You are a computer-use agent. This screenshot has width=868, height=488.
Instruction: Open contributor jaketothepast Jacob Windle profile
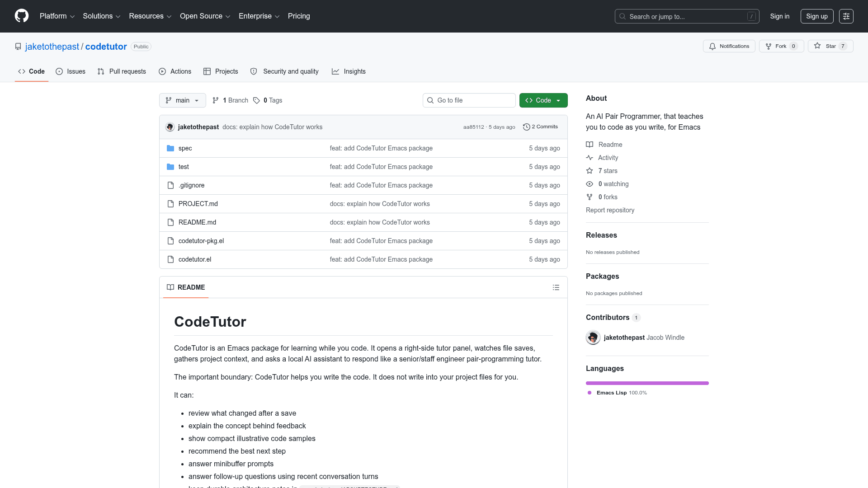click(x=644, y=338)
